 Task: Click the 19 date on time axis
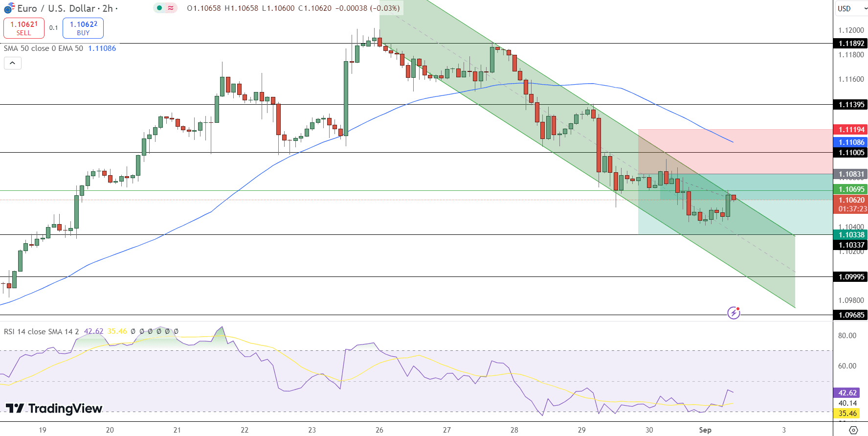43,430
